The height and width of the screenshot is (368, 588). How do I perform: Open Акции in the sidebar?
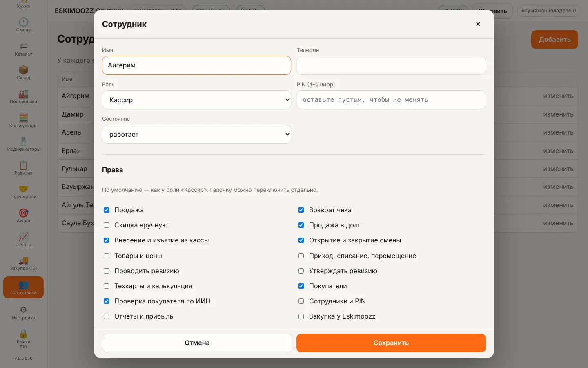click(23, 216)
